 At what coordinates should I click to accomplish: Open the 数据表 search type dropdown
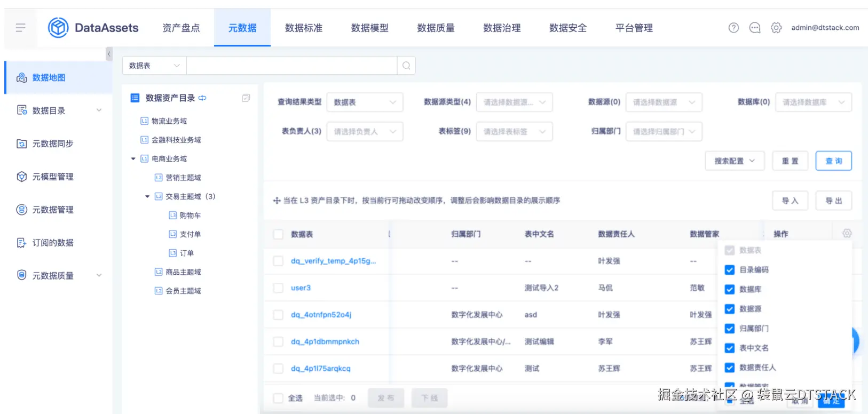click(154, 66)
